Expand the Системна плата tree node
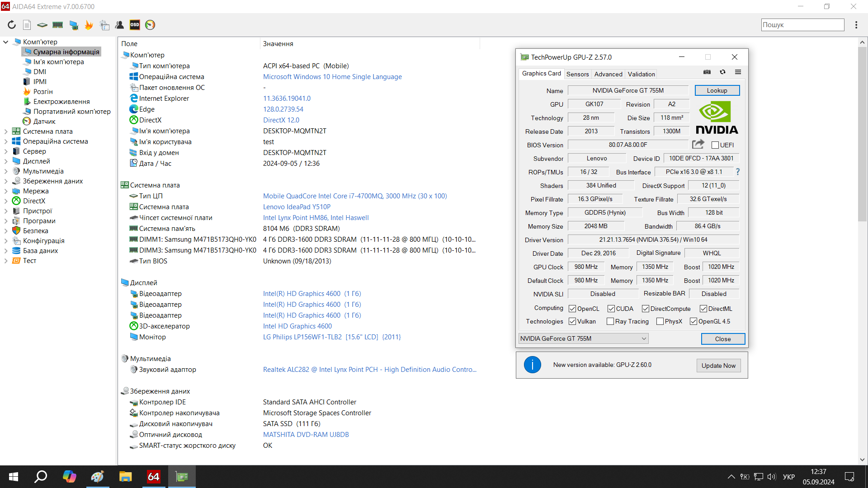The image size is (868, 488). click(x=6, y=131)
